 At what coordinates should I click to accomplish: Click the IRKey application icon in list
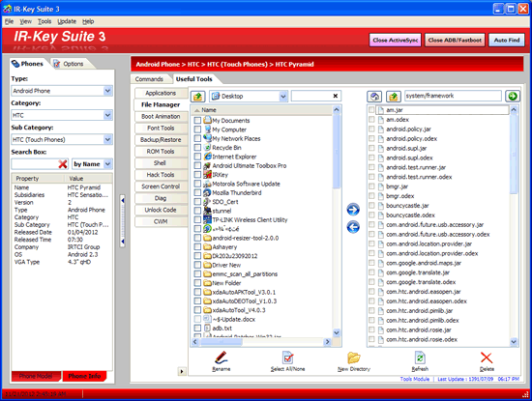pyautogui.click(x=207, y=175)
